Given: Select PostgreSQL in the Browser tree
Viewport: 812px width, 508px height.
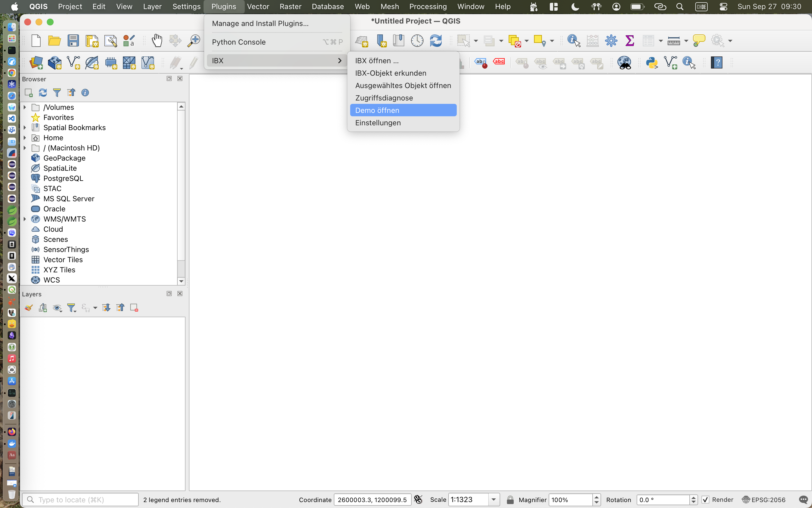Looking at the screenshot, I should coord(63,178).
